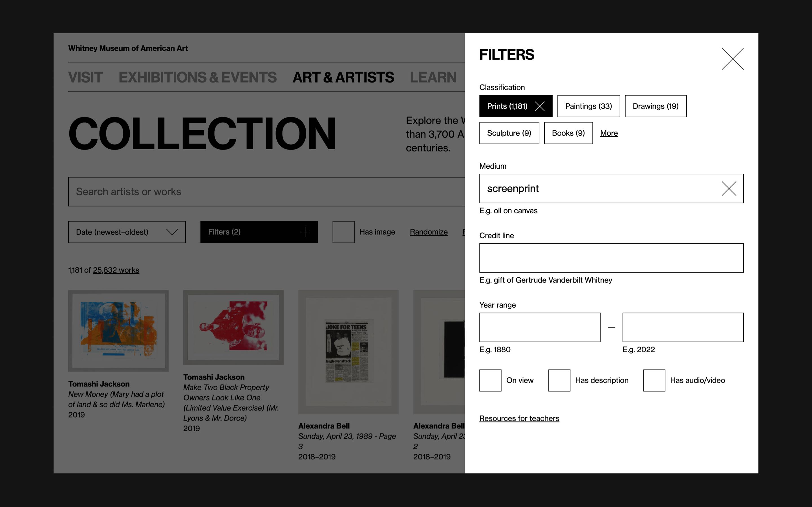Click the Randomize link
Screen dimensions: 812x507
[x=429, y=232]
